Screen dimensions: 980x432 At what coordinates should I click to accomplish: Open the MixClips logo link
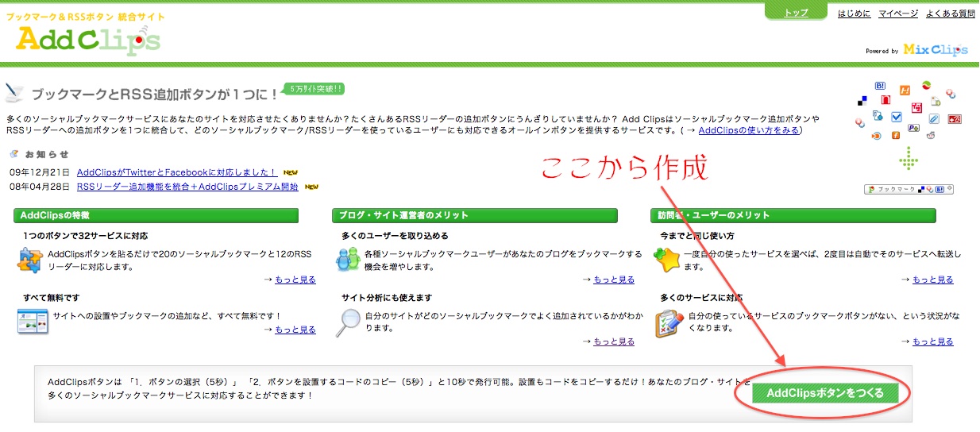(x=936, y=50)
